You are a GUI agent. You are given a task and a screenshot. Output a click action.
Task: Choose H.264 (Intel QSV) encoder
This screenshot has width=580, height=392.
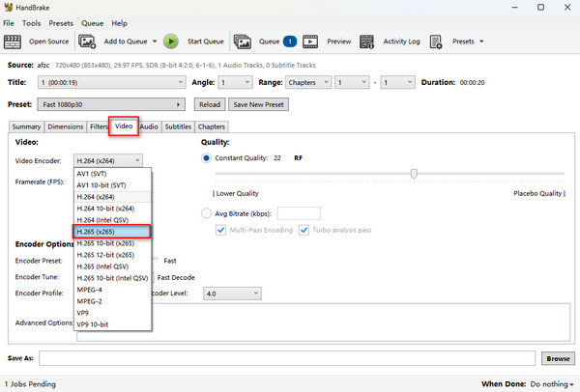point(112,220)
